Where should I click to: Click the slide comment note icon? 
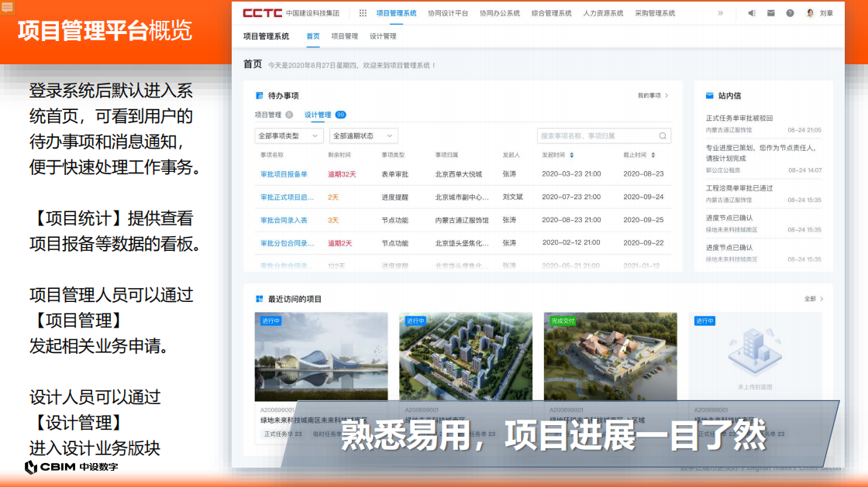click(7, 7)
